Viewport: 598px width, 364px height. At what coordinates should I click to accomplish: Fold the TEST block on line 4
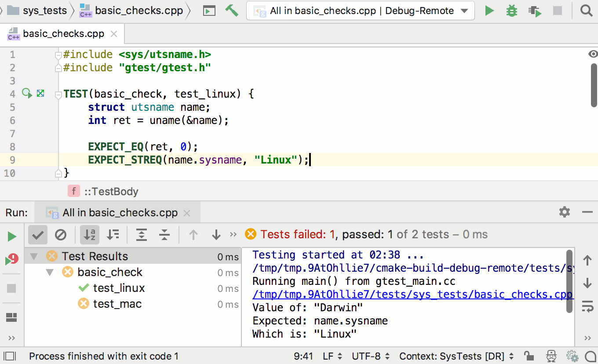[58, 94]
